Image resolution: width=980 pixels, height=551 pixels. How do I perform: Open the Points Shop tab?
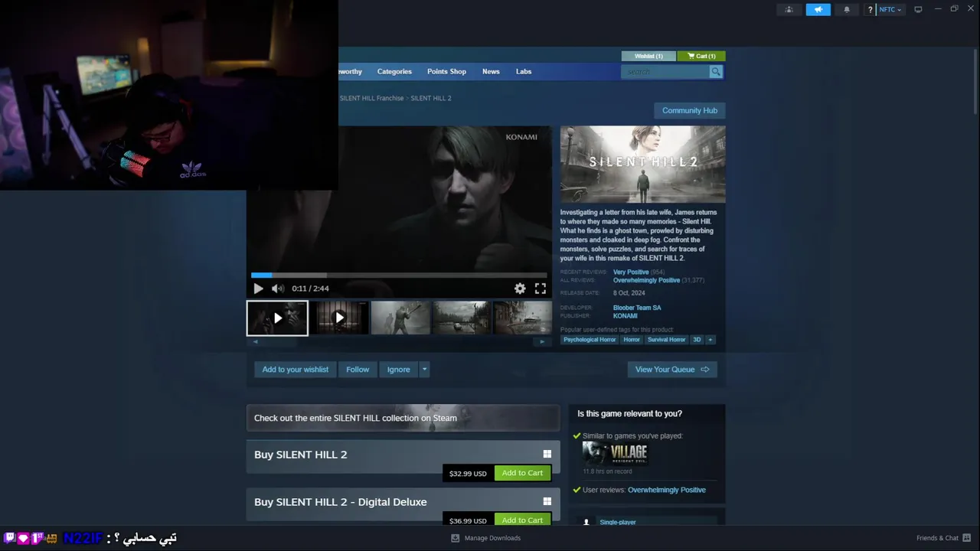(x=446, y=71)
